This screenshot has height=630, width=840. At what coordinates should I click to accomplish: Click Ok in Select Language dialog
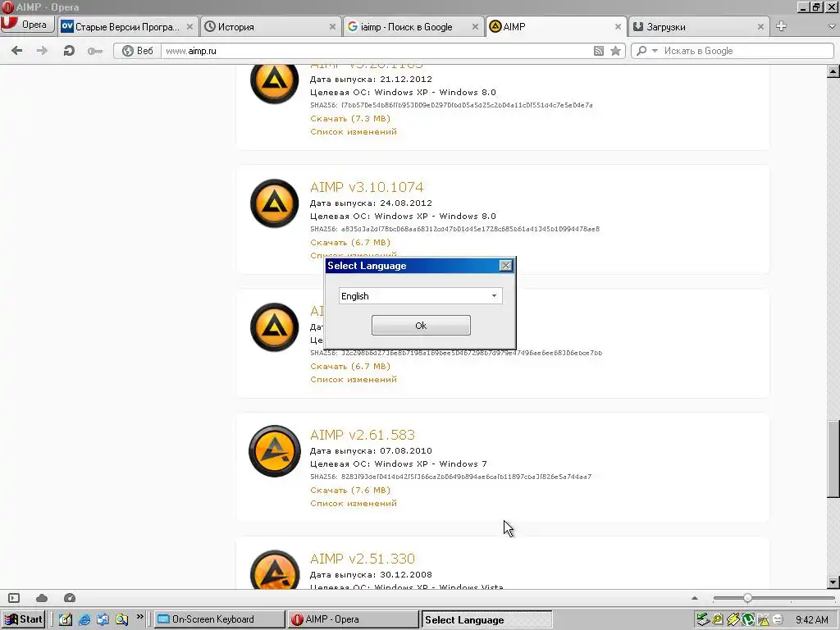pyautogui.click(x=421, y=325)
